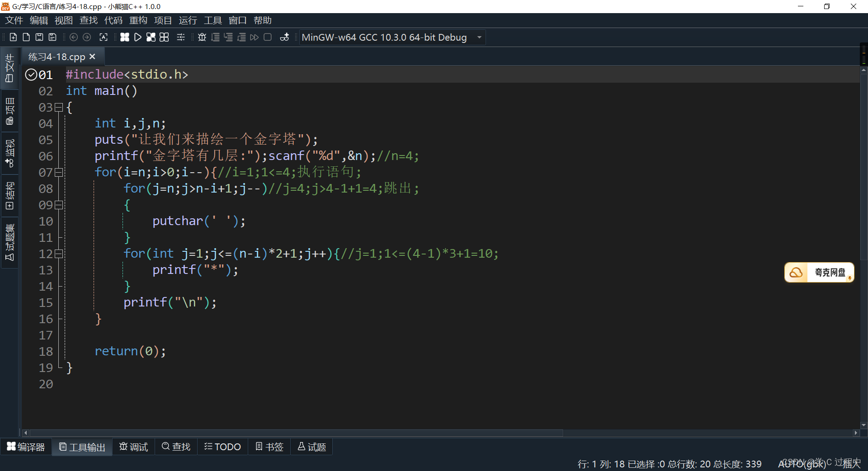Click the add watch glasses icon
Screen dimensions: 868x471
tap(284, 37)
